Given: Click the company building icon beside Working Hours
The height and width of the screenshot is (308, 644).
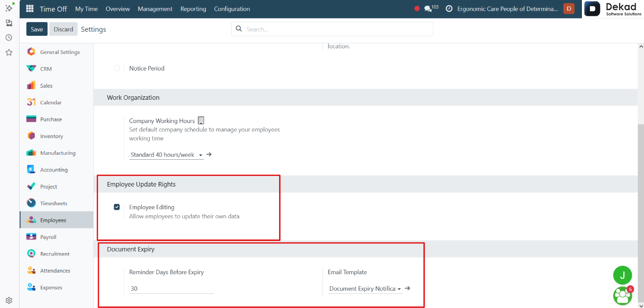Looking at the screenshot, I should point(201,120).
